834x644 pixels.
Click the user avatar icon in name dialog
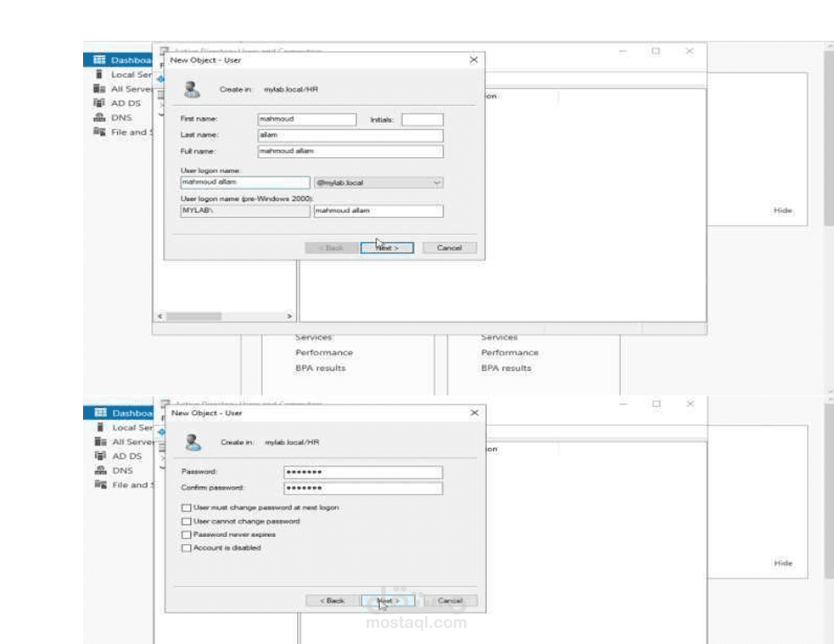(192, 89)
